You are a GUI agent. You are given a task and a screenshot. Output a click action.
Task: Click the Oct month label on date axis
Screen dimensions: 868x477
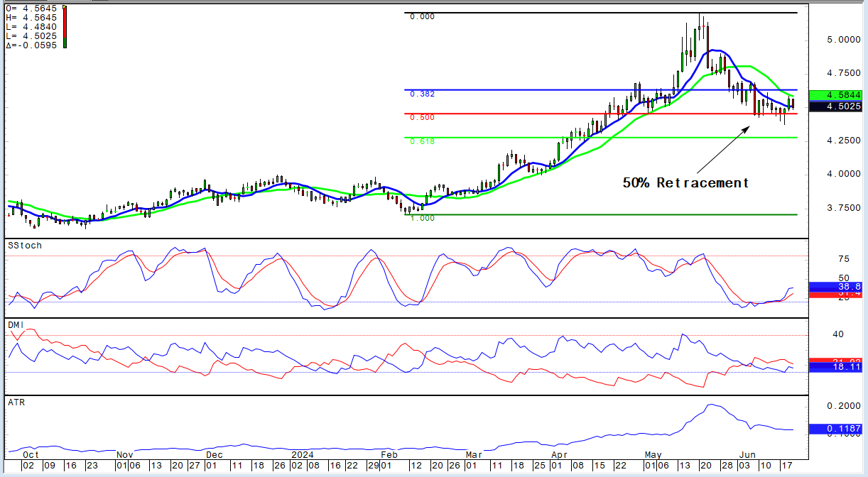point(31,454)
